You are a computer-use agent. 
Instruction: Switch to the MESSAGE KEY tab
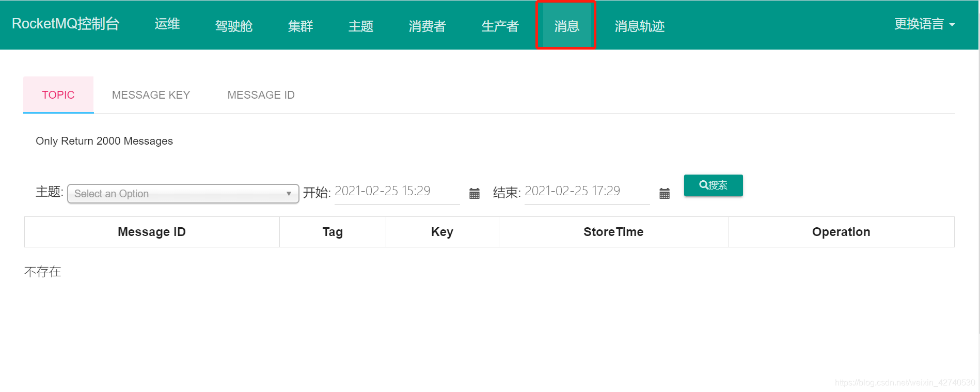click(x=151, y=95)
